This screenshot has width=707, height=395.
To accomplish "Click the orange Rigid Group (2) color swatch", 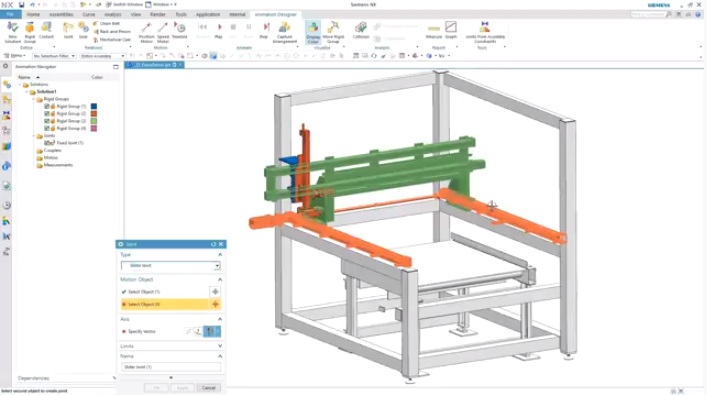I will 94,114.
